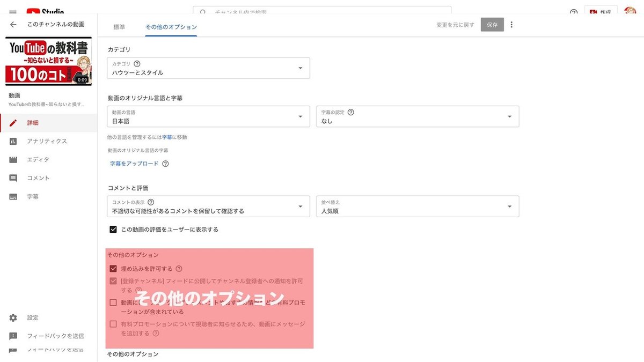
Task: Open the hamburger navigation menu
Action: click(x=13, y=10)
